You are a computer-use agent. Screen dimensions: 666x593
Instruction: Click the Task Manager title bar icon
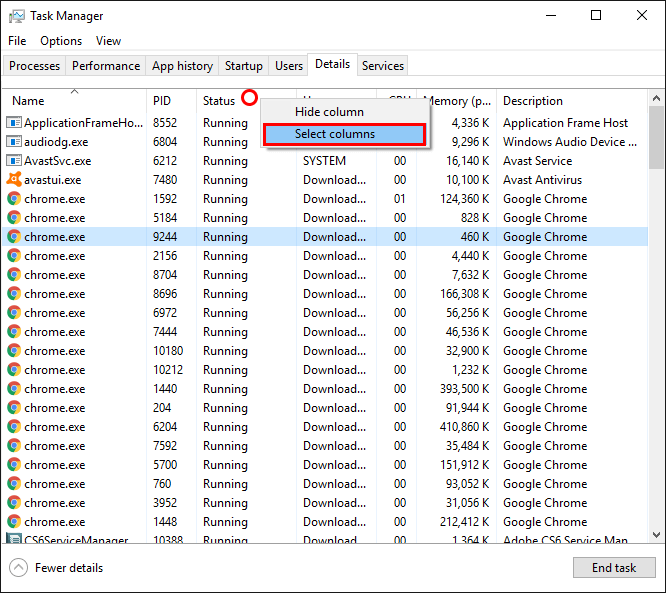pyautogui.click(x=17, y=16)
